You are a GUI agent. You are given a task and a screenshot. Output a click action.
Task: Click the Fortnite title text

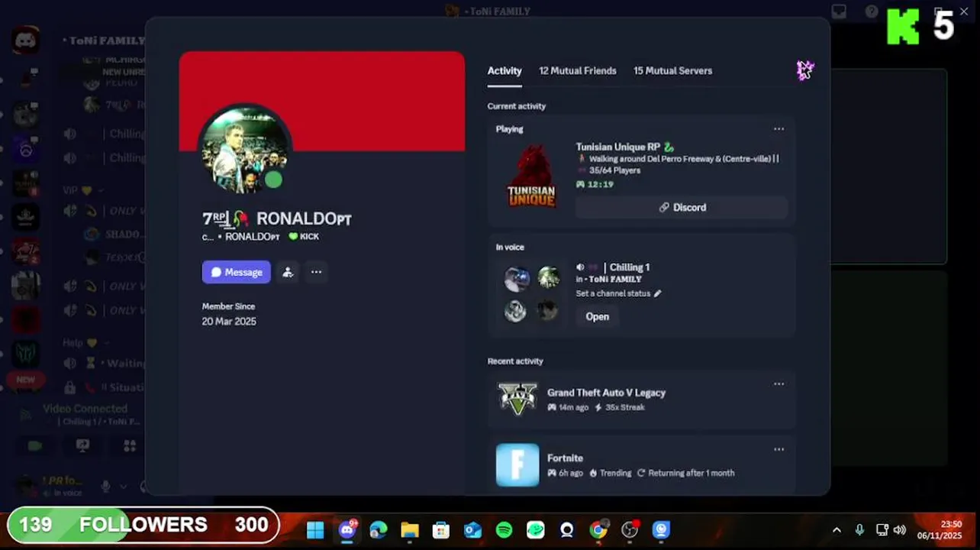coord(565,458)
